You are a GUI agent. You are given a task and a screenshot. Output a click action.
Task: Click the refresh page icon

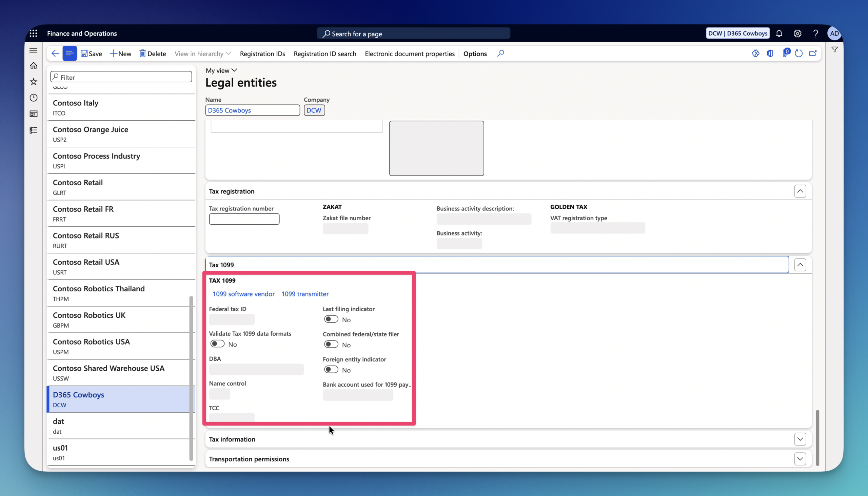(798, 54)
